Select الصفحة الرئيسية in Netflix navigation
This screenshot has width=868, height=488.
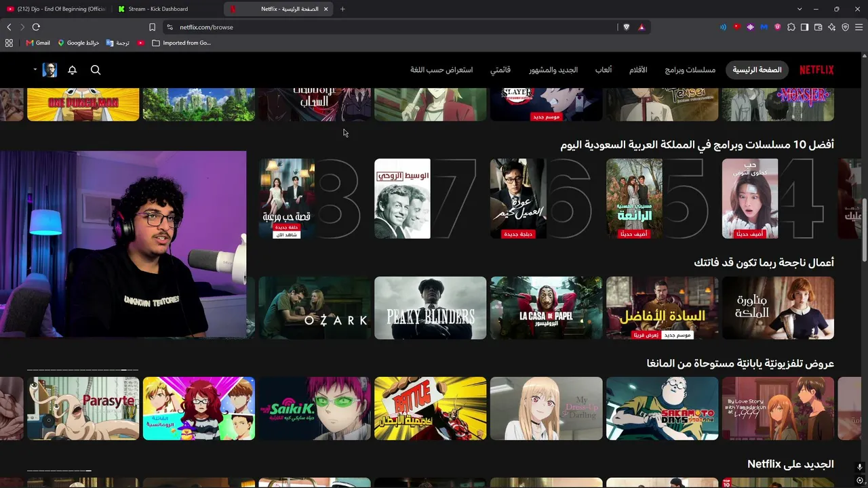[x=757, y=70]
